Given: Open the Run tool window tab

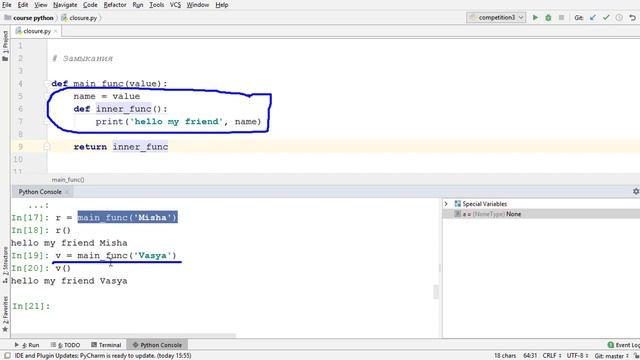Looking at the screenshot, I should [x=27, y=345].
